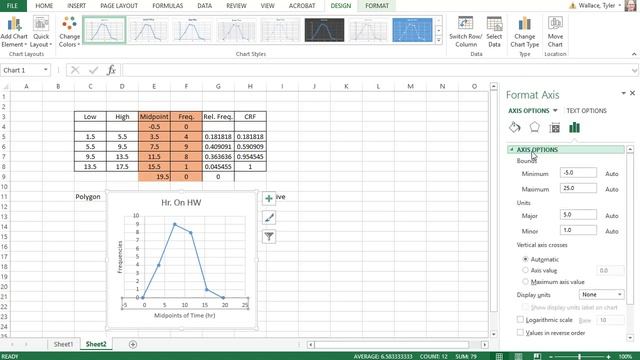640x360 pixels.
Task: Expand the Chart Styles gallery More arrow
Action: [439, 40]
